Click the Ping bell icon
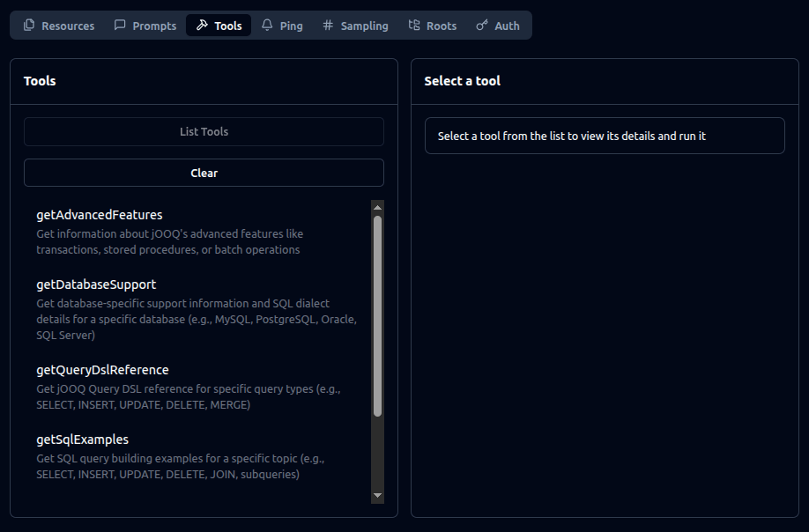809x532 pixels. [267, 26]
